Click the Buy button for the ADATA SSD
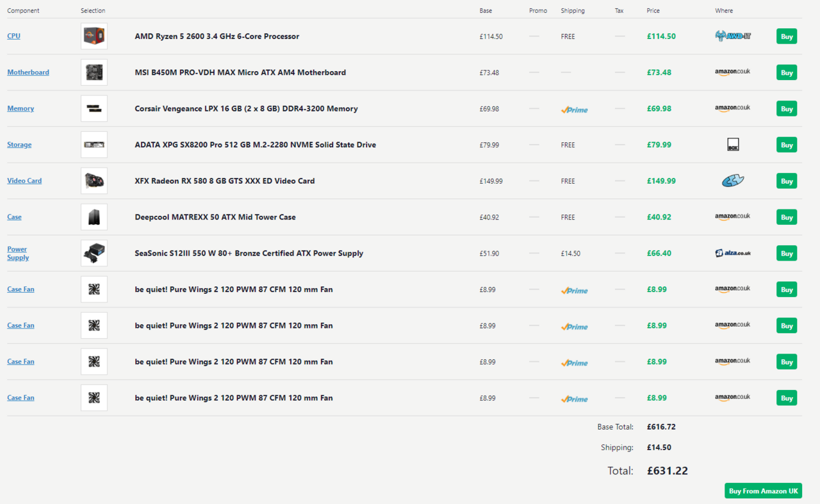Screen dimensions: 820x504 tap(787, 145)
